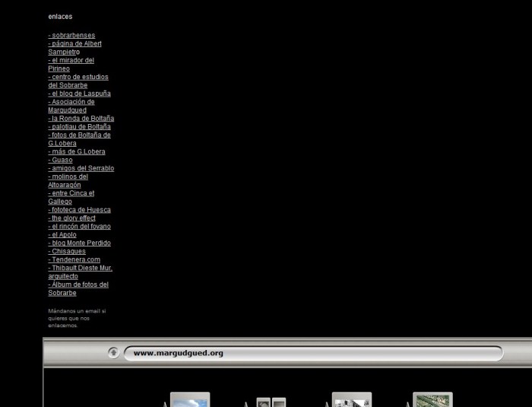Image resolution: width=532 pixels, height=407 pixels.
Task: Open the glory effect link
Action: [71, 218]
